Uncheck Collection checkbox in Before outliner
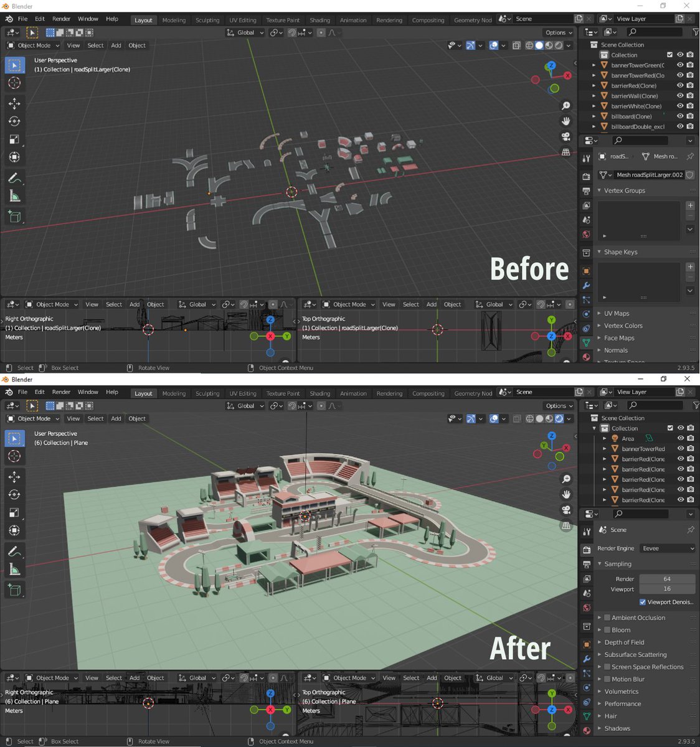The image size is (700, 747). pyautogui.click(x=670, y=55)
